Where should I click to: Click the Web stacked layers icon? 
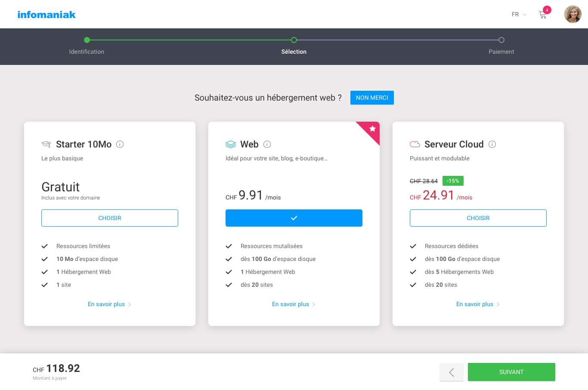pos(231,144)
